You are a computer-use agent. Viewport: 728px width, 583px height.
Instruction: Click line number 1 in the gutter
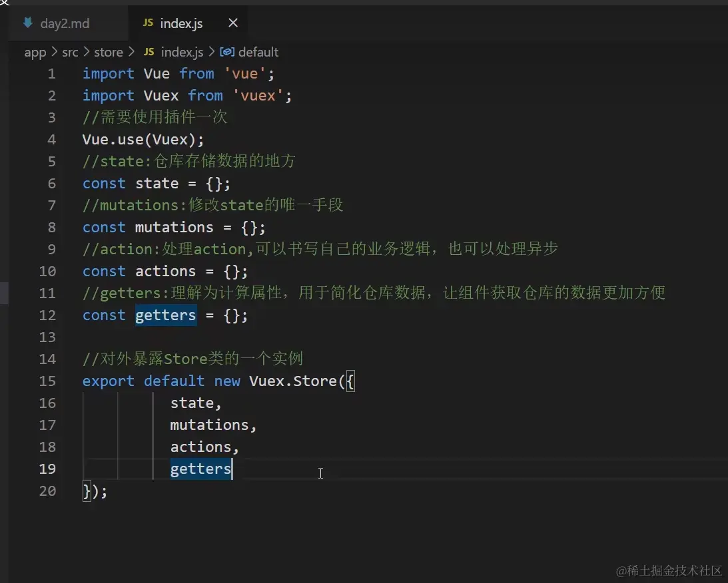click(51, 74)
